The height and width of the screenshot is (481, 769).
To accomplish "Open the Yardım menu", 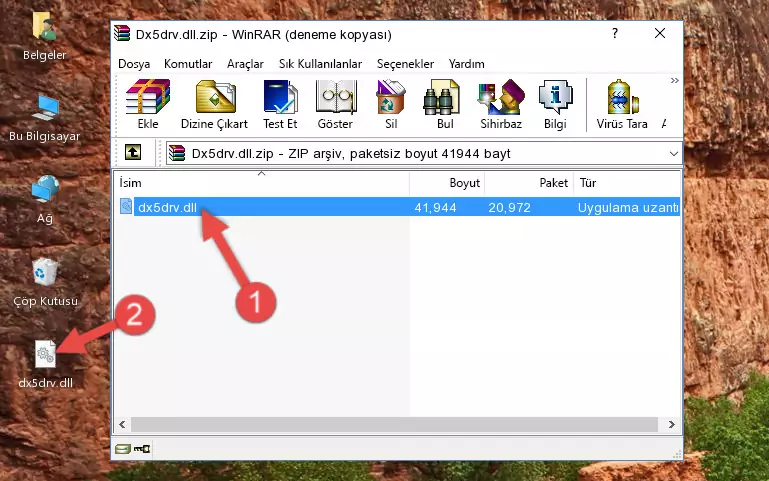I will point(466,64).
